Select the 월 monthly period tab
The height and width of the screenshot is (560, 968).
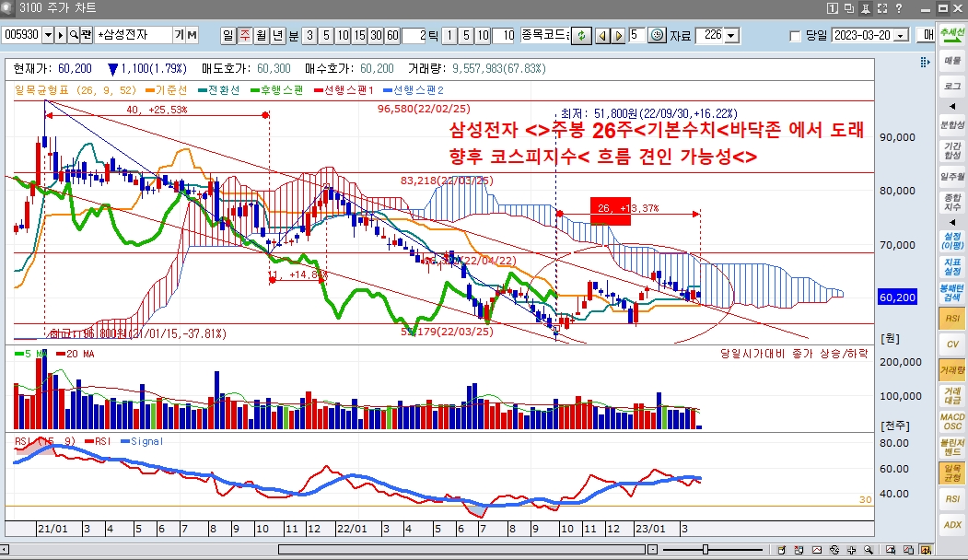(262, 35)
